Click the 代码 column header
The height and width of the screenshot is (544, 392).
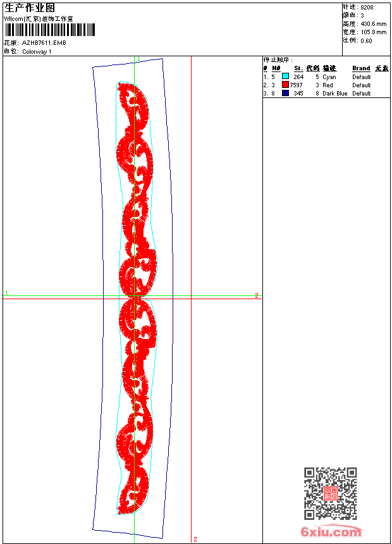tap(312, 68)
